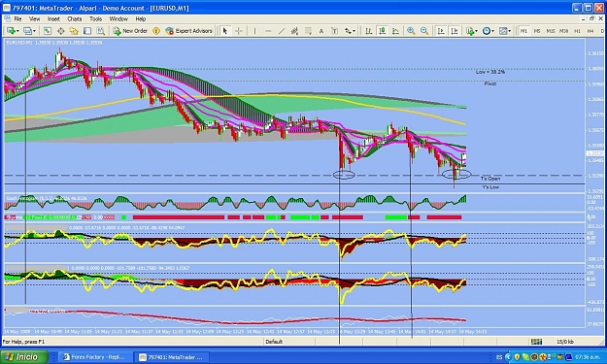The height and width of the screenshot is (364, 607).
Task: Click the system tray clock 07:36 a.m.
Action: pos(587,357)
